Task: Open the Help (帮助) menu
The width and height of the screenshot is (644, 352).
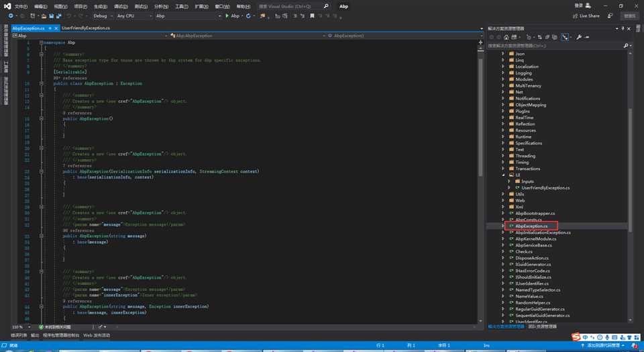Action: click(243, 6)
